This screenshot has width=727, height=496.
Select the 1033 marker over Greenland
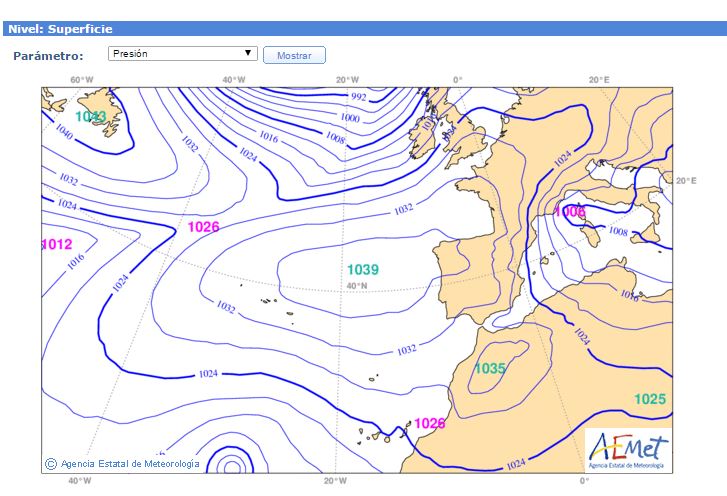pyautogui.click(x=91, y=117)
